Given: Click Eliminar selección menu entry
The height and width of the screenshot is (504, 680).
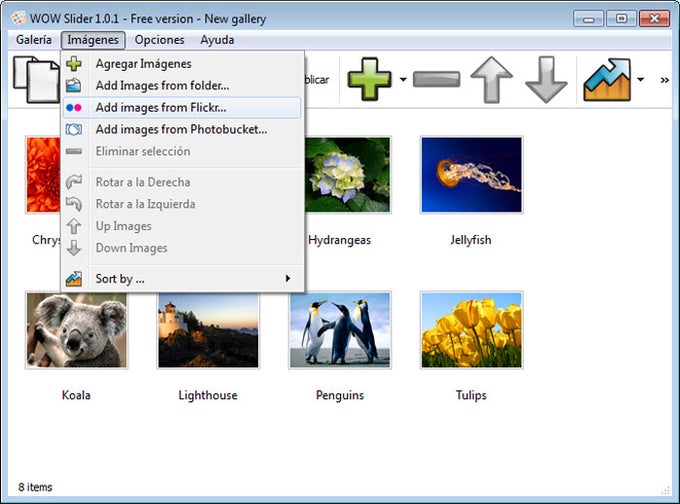Looking at the screenshot, I should point(182,151).
